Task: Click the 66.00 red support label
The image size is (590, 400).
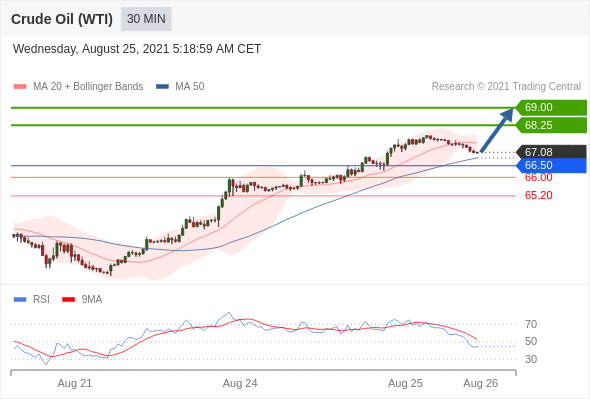Action: click(538, 177)
